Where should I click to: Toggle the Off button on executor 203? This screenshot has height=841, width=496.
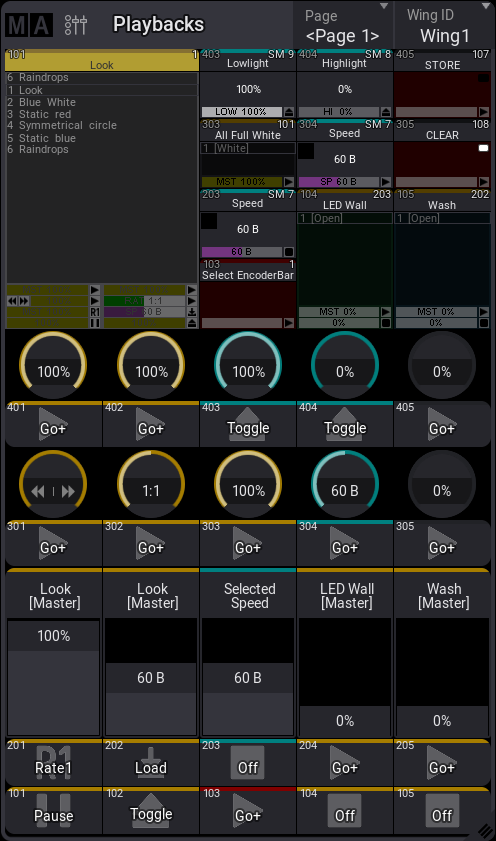click(248, 763)
